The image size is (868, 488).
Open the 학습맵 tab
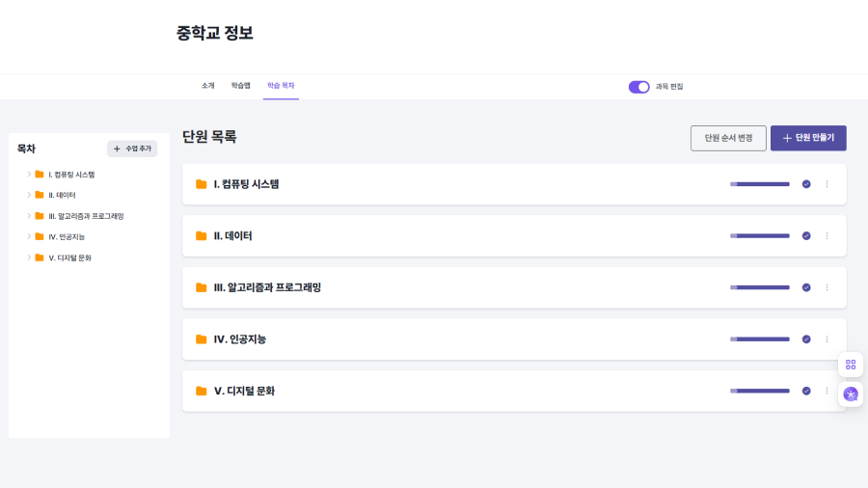click(240, 86)
